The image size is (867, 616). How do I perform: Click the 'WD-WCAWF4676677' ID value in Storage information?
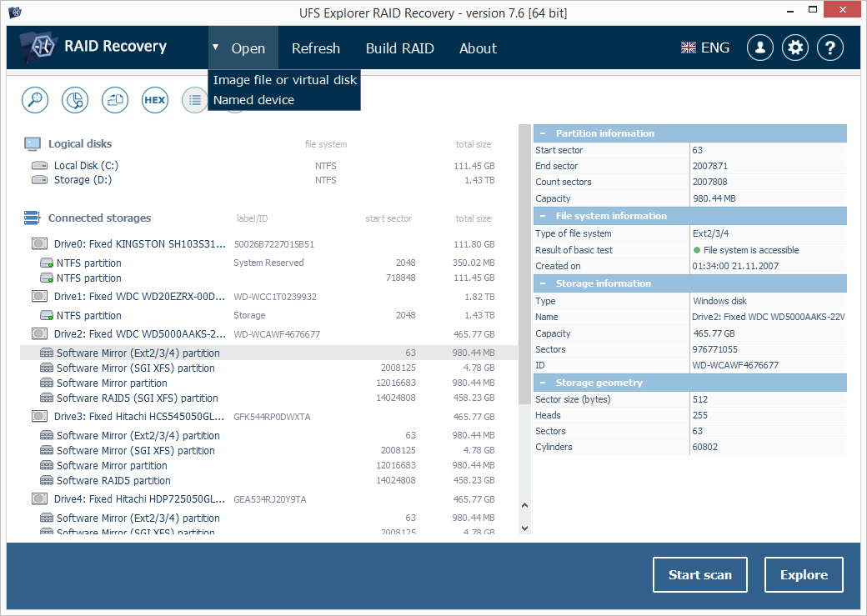tap(735, 365)
